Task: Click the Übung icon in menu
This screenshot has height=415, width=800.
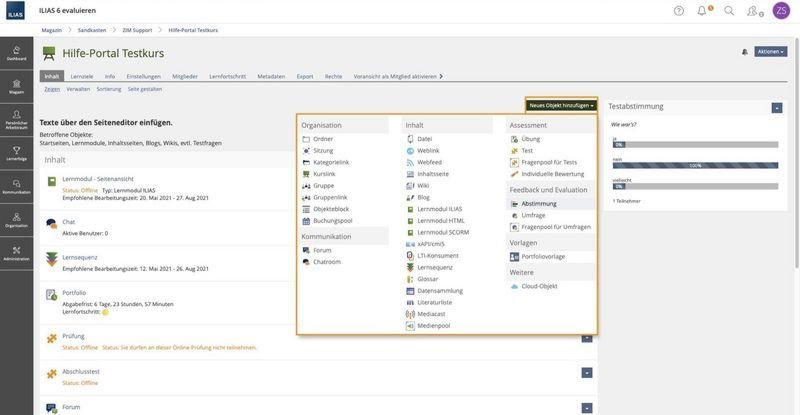Action: [x=514, y=139]
